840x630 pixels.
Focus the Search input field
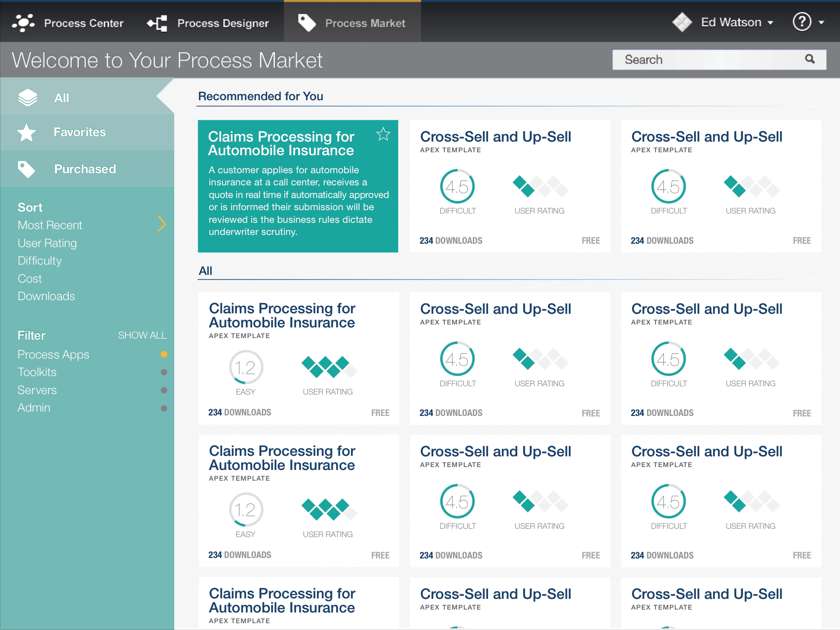(719, 59)
